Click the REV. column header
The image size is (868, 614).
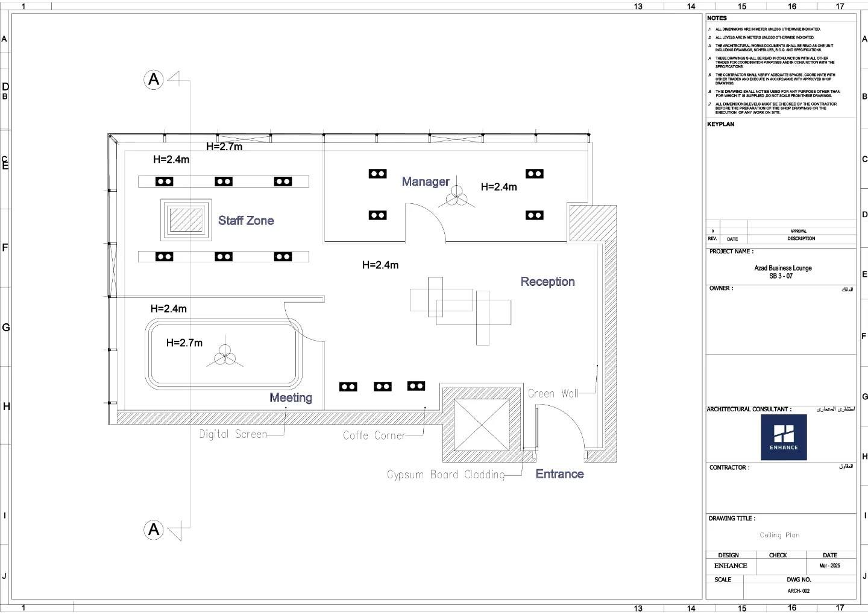712,239
